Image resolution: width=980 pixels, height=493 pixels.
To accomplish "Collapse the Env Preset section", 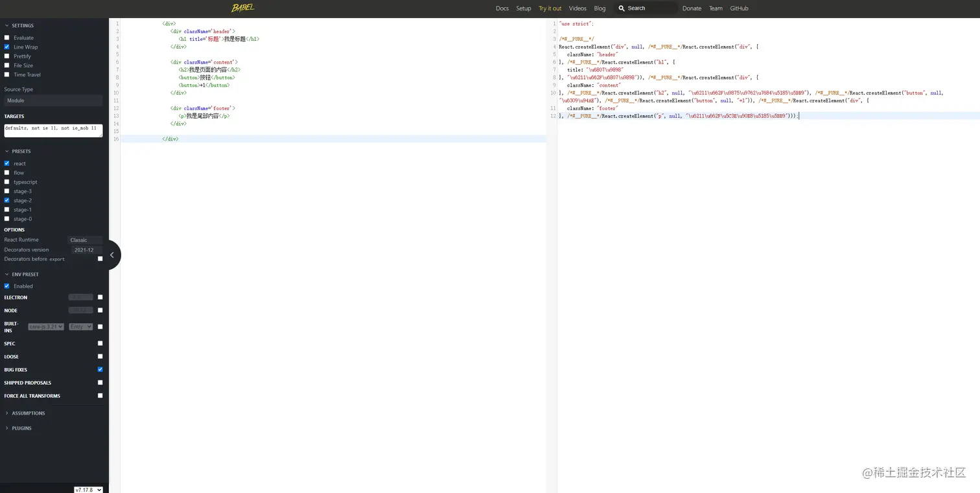I will coord(22,274).
